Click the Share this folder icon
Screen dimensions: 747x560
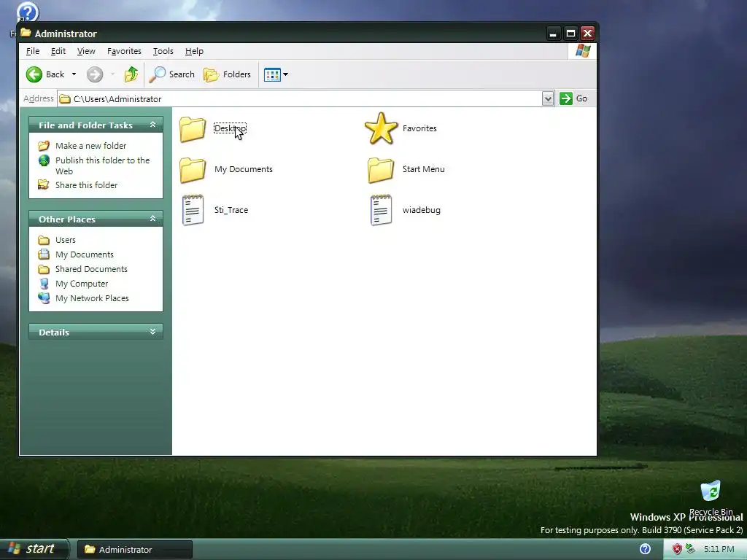click(x=44, y=184)
